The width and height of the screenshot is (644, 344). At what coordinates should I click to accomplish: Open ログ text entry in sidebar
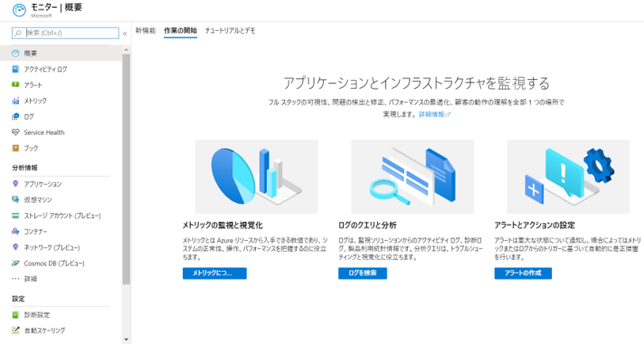29,117
